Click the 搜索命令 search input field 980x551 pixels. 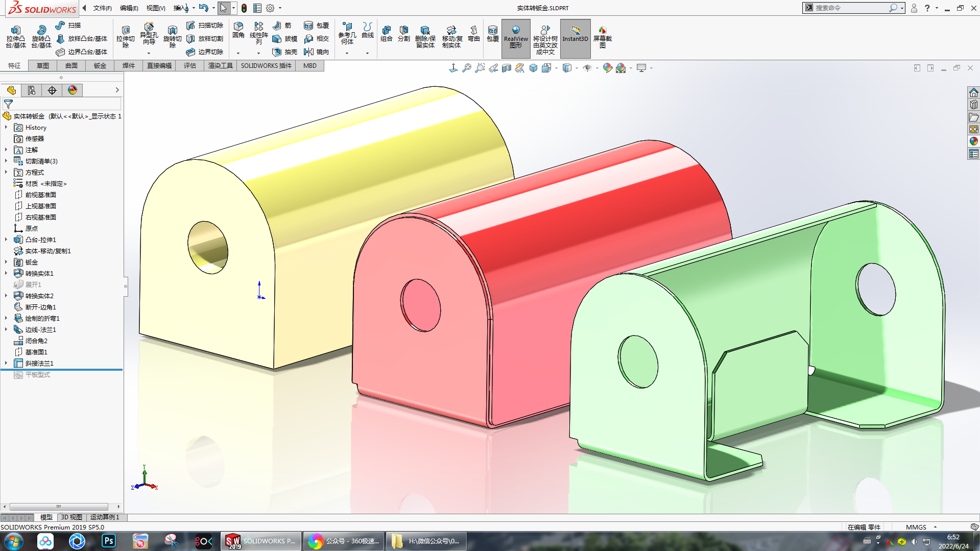[850, 8]
